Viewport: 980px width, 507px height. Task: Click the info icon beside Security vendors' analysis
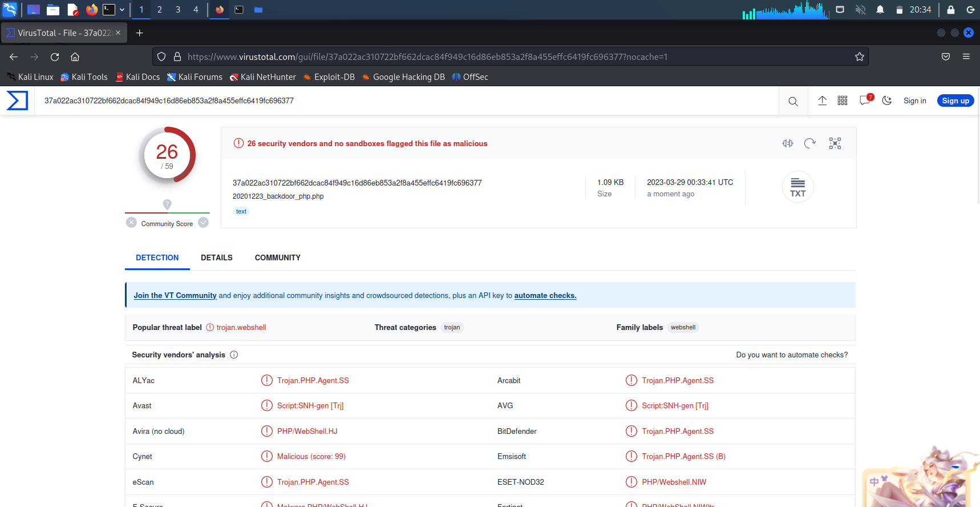tap(234, 355)
